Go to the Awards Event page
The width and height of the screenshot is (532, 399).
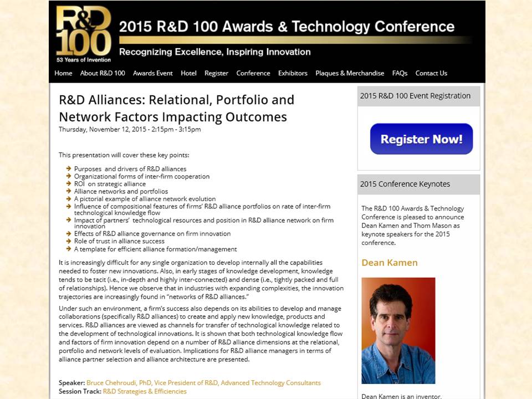153,73
